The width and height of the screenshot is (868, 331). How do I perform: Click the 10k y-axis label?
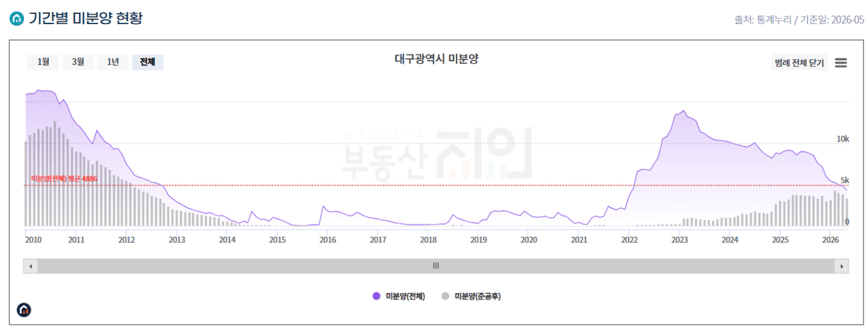coord(843,139)
